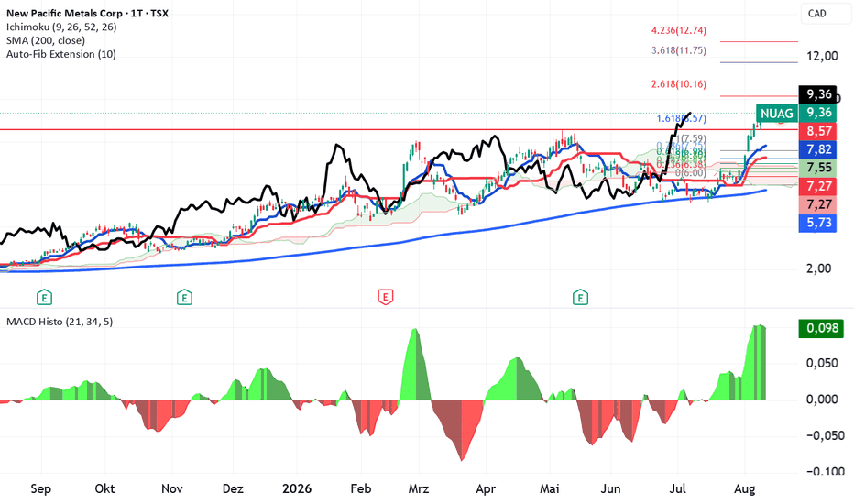Select the SMA (200, close) indicator legend
The image size is (854, 504).
pos(46,40)
